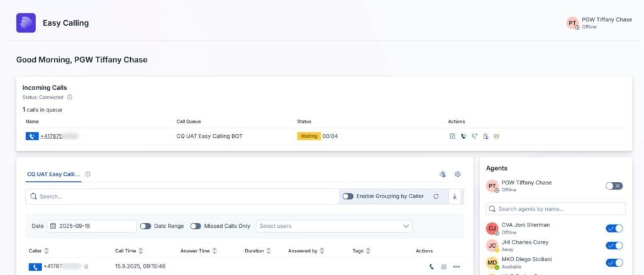Open PGW Tiffany Chase profile avatar in header
644x275 pixels.
click(x=572, y=23)
